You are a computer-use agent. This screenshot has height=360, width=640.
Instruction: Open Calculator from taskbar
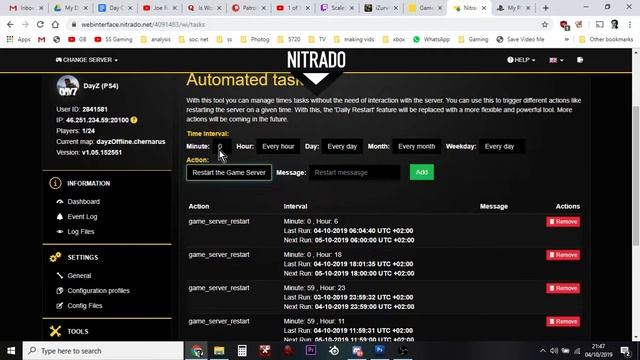[x=242, y=351]
